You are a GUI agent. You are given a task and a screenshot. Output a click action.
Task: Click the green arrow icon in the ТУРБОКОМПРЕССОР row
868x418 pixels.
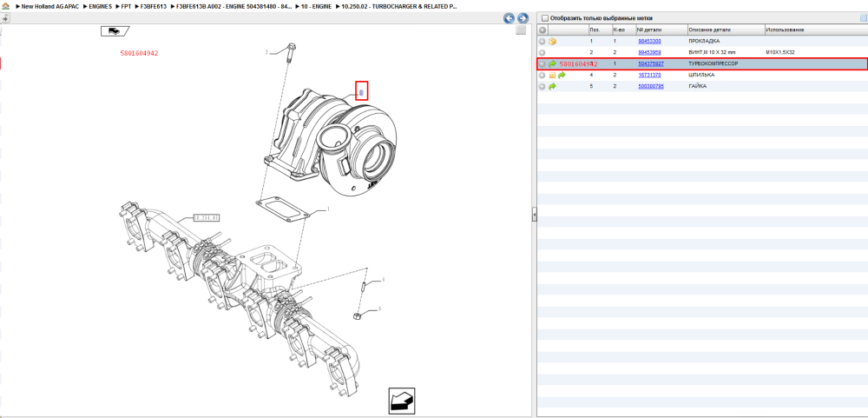[x=552, y=63]
